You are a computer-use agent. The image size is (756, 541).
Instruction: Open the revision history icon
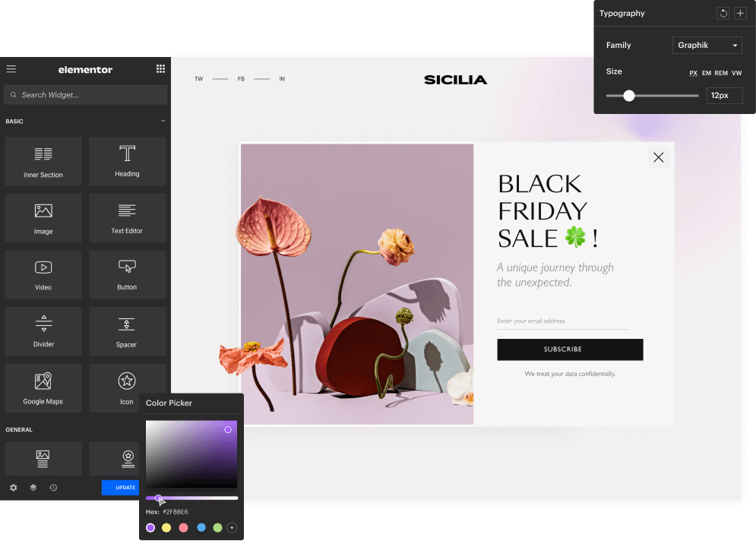click(x=53, y=487)
